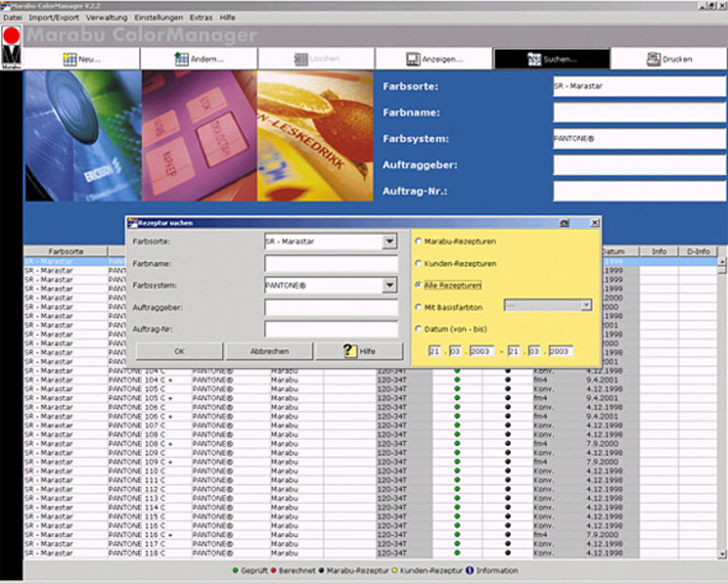Click the Auftrag-Nr field in dialog
Image resolution: width=728 pixels, height=584 pixels.
point(331,329)
